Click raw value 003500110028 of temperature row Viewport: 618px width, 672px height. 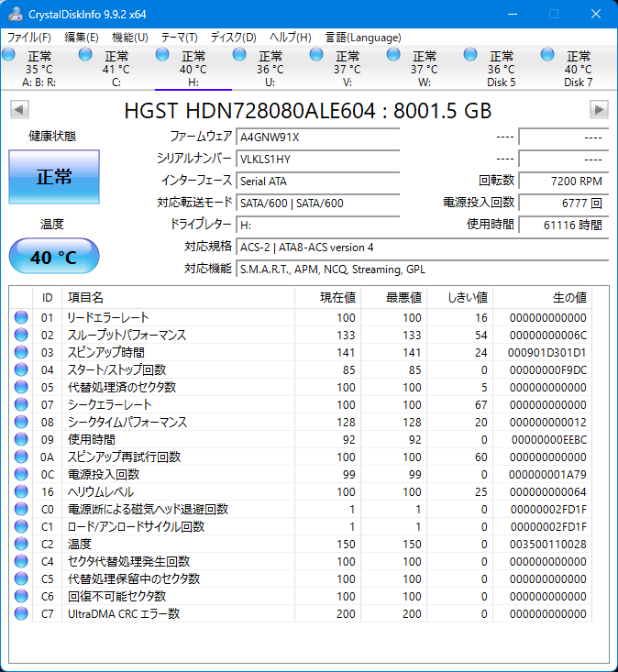point(547,545)
